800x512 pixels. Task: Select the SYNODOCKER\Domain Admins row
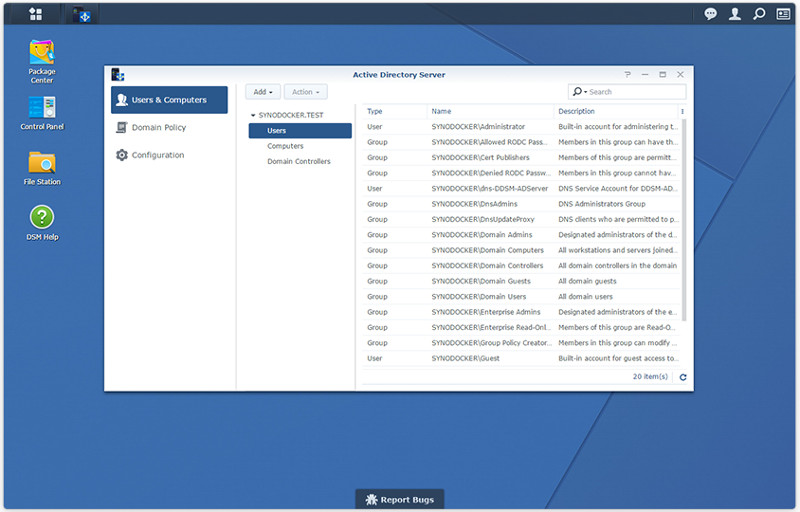[521, 235]
